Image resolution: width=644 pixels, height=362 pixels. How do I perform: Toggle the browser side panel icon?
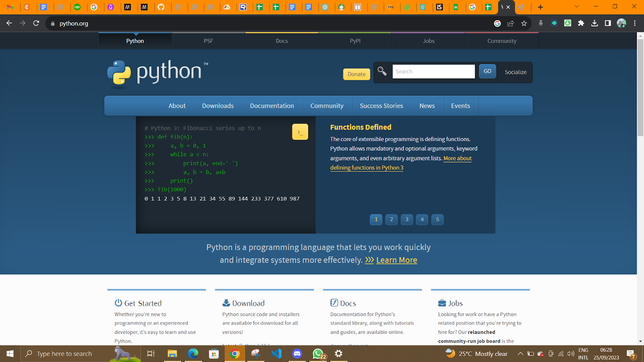(608, 23)
